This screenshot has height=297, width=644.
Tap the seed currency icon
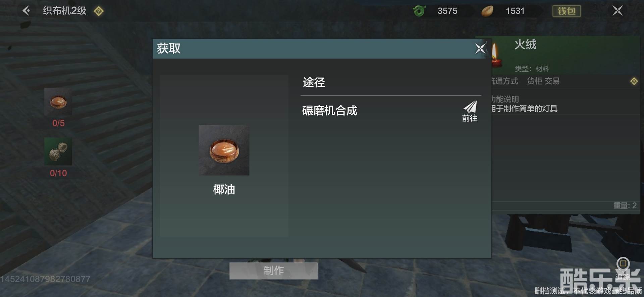point(487,11)
